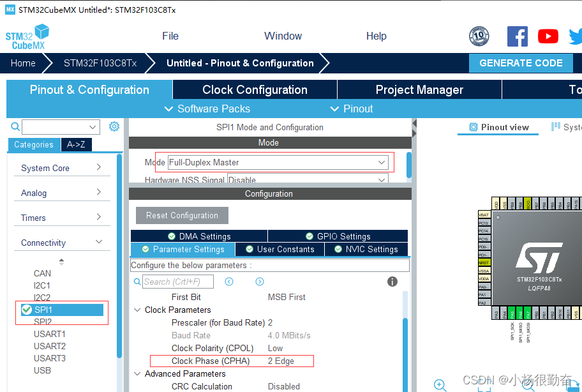Click the parameter search magnifier icon
This screenshot has height=392, width=582.
(x=137, y=282)
